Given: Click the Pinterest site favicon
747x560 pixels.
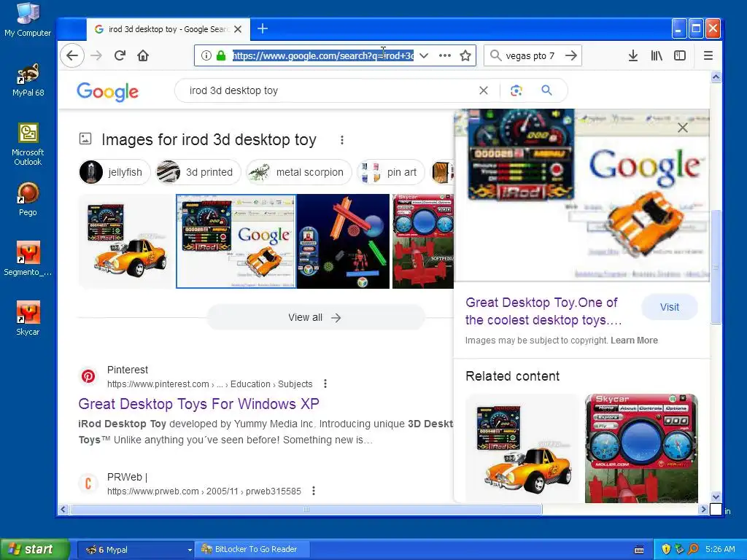Looking at the screenshot, I should click(x=88, y=376).
